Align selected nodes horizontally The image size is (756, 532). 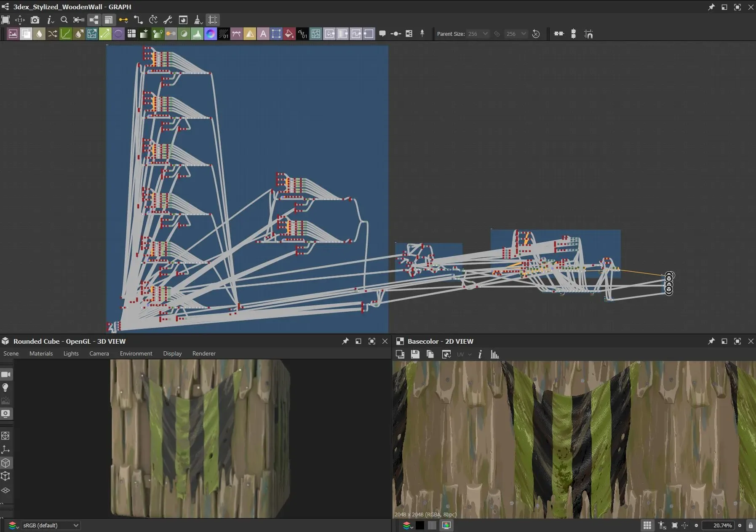tap(559, 34)
